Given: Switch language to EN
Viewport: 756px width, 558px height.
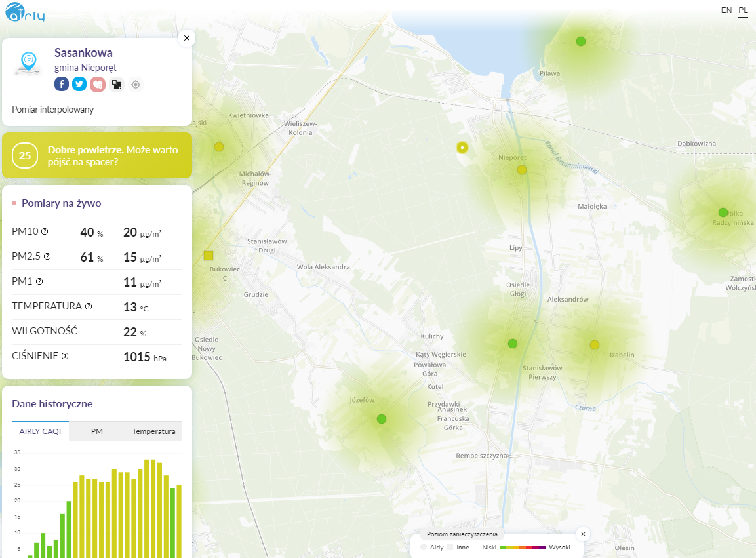Looking at the screenshot, I should (726, 10).
